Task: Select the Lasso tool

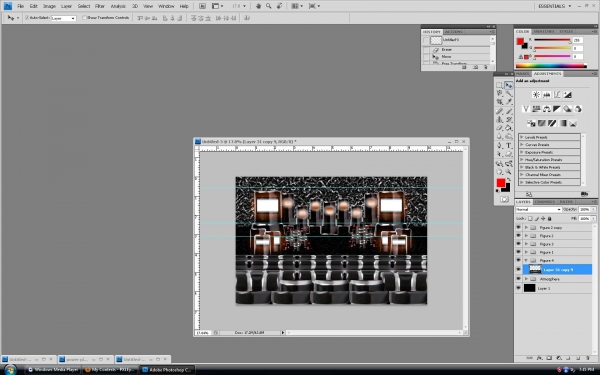Action: coord(499,93)
